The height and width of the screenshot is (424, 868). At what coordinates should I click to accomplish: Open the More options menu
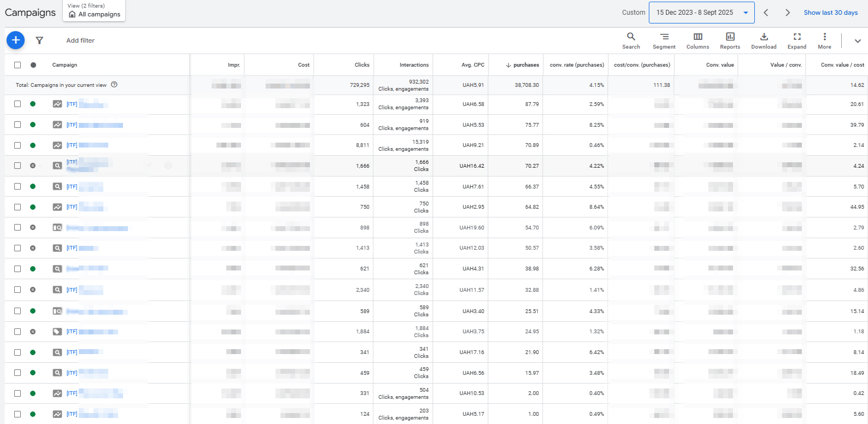pos(824,40)
